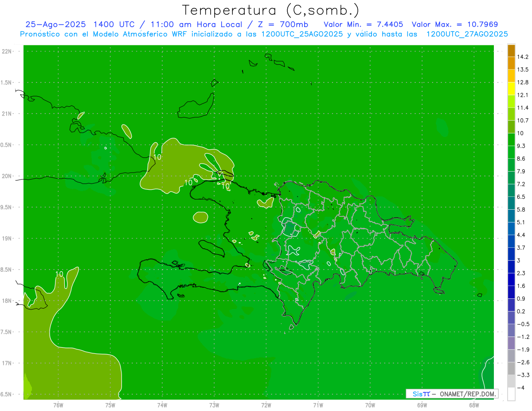Viewport: 532px width, 411px height.
Task: Pick the purple swatch between -1.9 and -1.2
Action: pos(511,343)
